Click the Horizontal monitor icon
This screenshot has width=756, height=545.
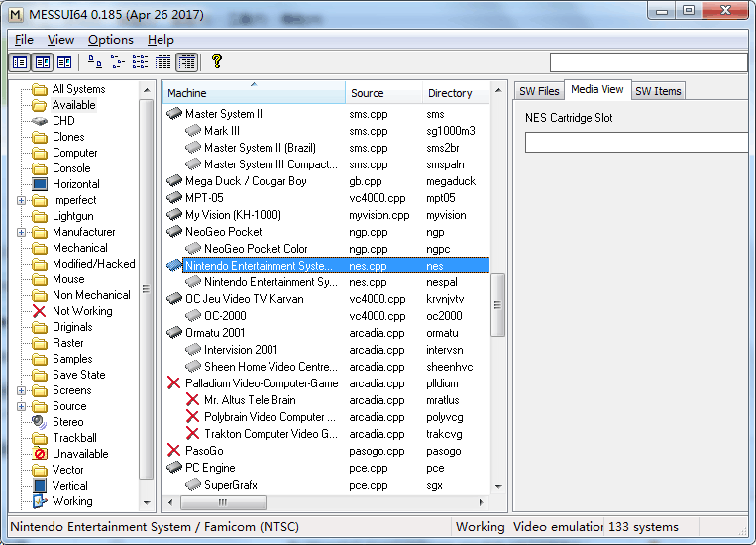pyautogui.click(x=40, y=184)
